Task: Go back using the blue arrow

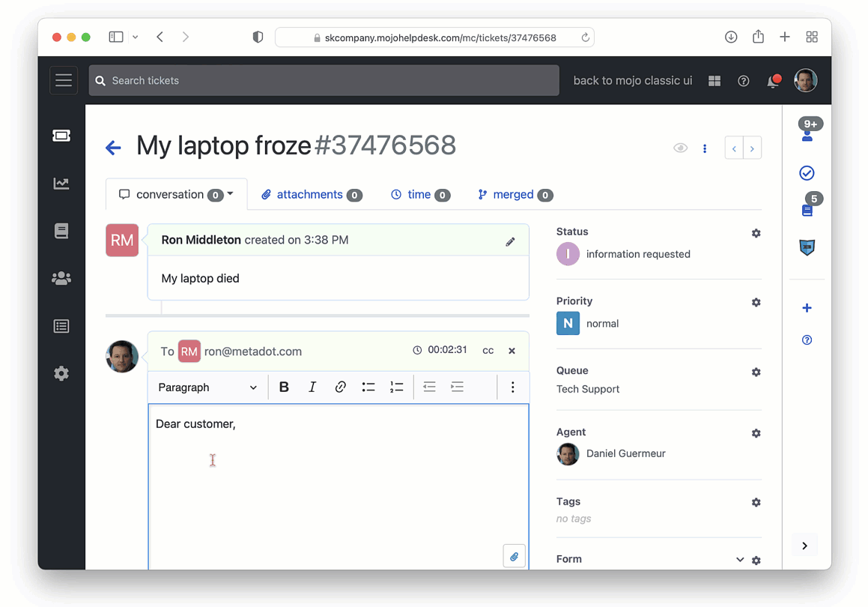Action: pos(113,148)
